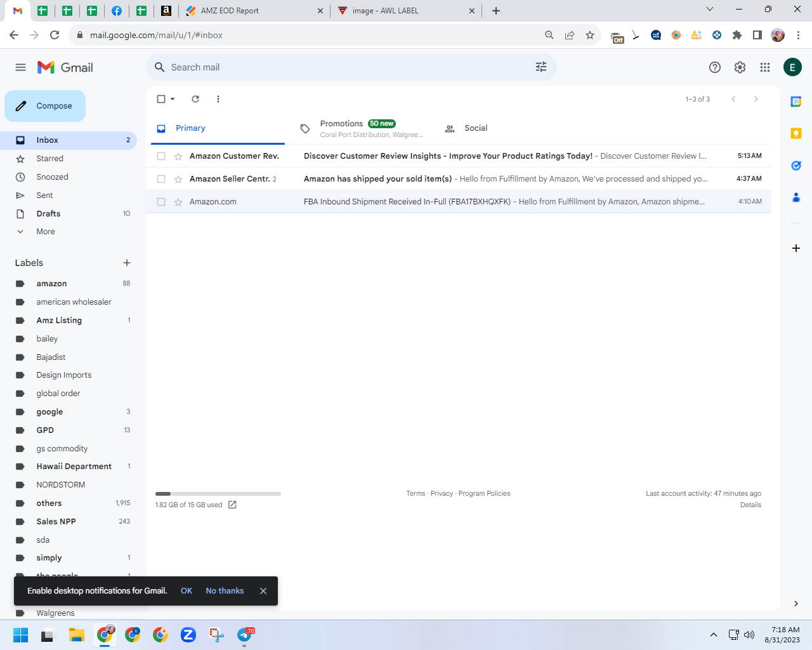Star the Amazon Customer Rev. email
This screenshot has height=650, width=812.
[178, 156]
